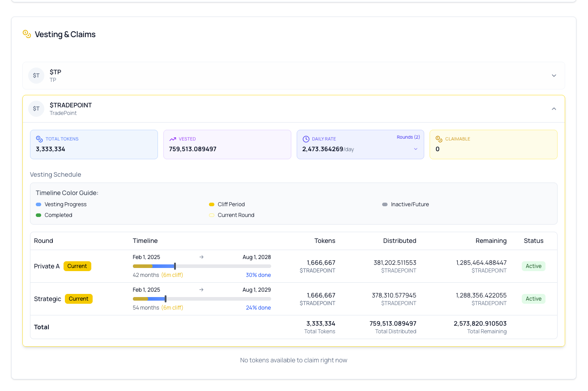The image size is (588, 391).
Task: Click the $TP token avatar icon
Action: pos(36,75)
